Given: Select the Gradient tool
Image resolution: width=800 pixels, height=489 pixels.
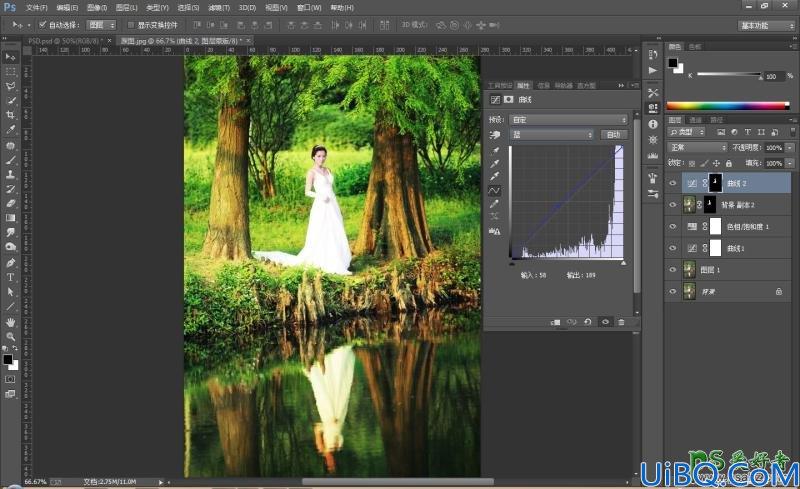Looking at the screenshot, I should click(10, 218).
